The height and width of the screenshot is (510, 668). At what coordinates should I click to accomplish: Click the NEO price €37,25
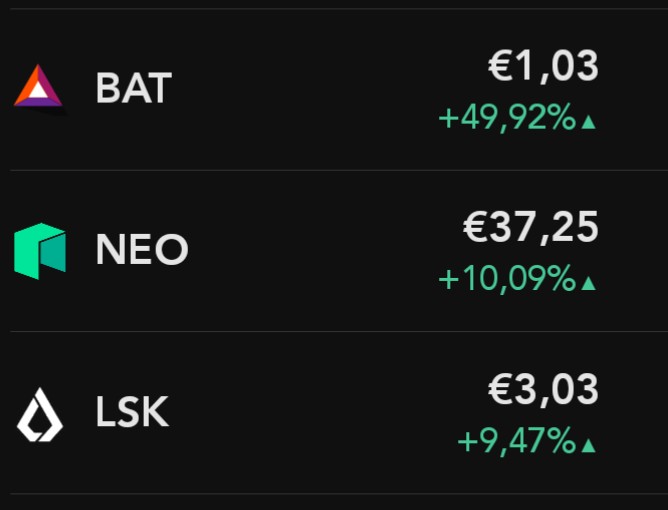coord(531,229)
